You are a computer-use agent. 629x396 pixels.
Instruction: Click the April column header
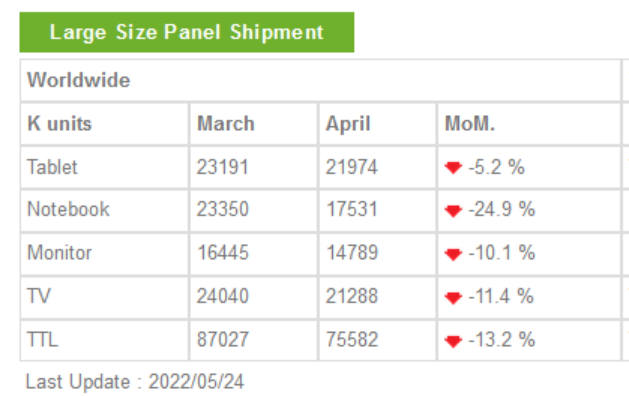pos(348,124)
